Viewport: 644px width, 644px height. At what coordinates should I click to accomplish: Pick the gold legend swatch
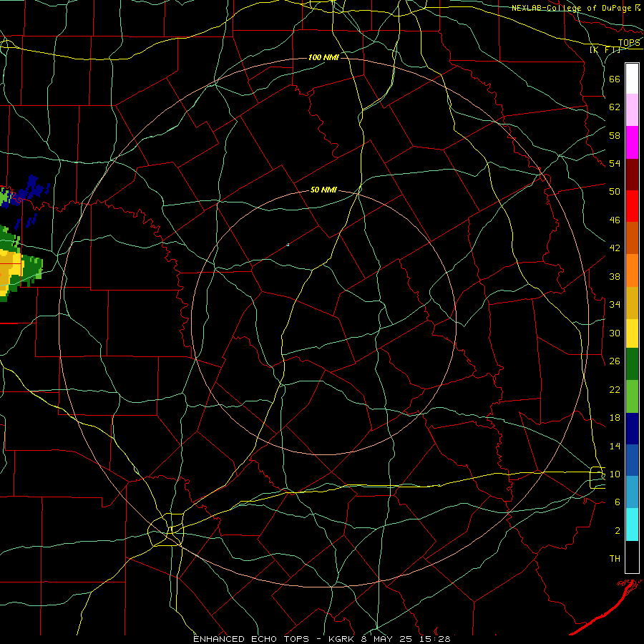pos(632,303)
